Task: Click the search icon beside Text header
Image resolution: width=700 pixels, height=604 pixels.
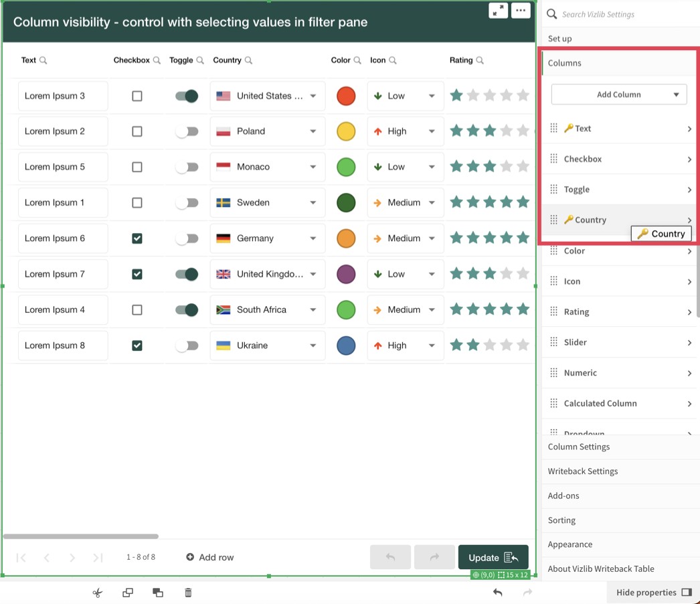Action: point(43,60)
